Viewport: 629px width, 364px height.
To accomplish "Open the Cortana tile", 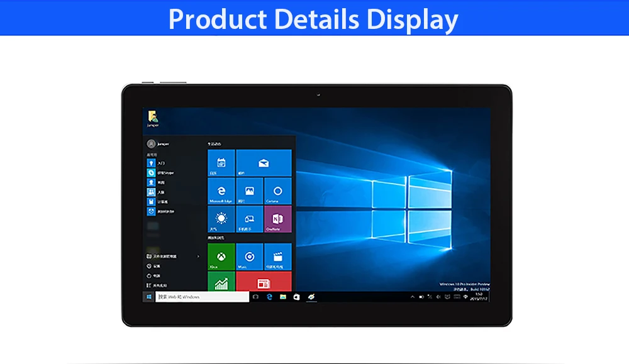I will point(277,191).
